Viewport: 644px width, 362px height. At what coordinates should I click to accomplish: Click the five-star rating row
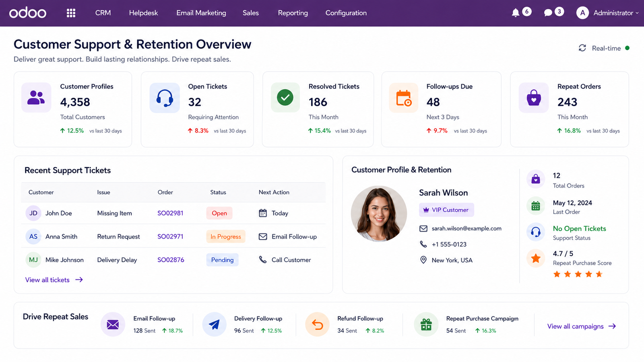tap(578, 274)
